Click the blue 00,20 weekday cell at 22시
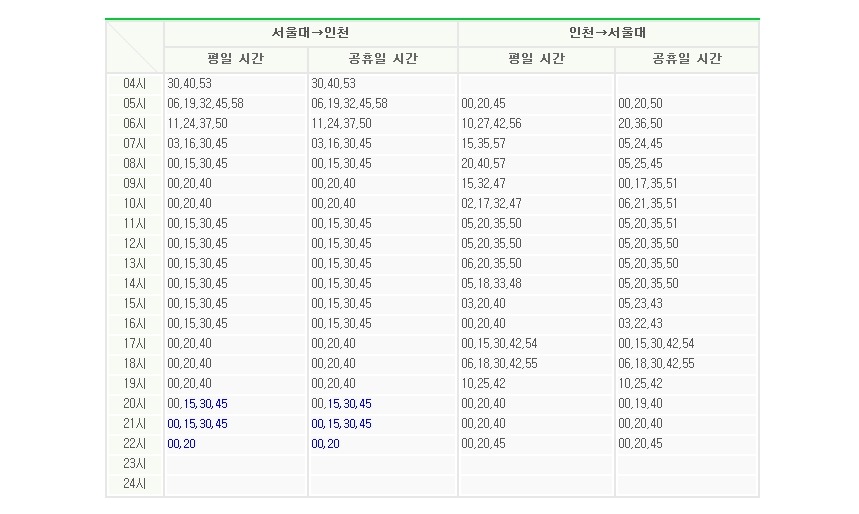 pos(182,444)
